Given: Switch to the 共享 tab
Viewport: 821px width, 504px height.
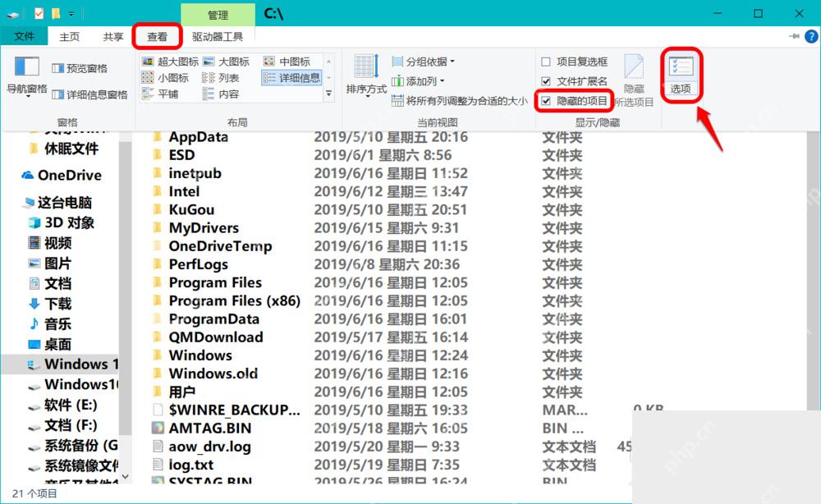Looking at the screenshot, I should [112, 37].
